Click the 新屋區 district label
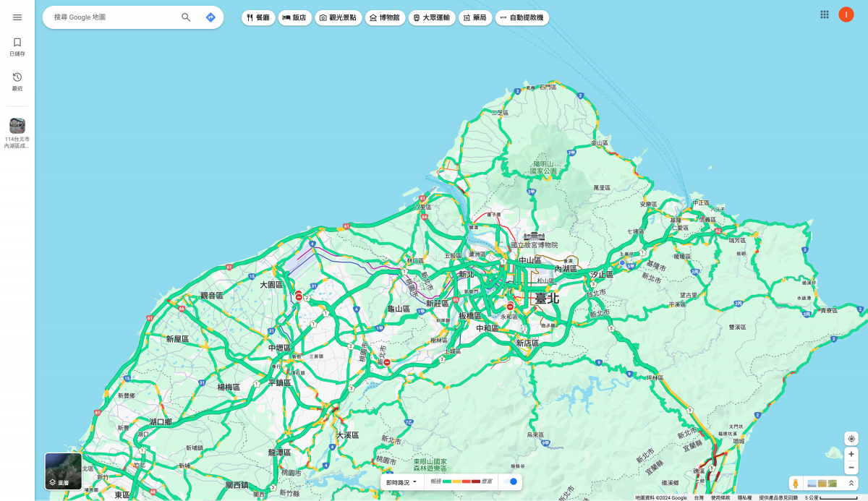868x501 pixels. (x=177, y=338)
